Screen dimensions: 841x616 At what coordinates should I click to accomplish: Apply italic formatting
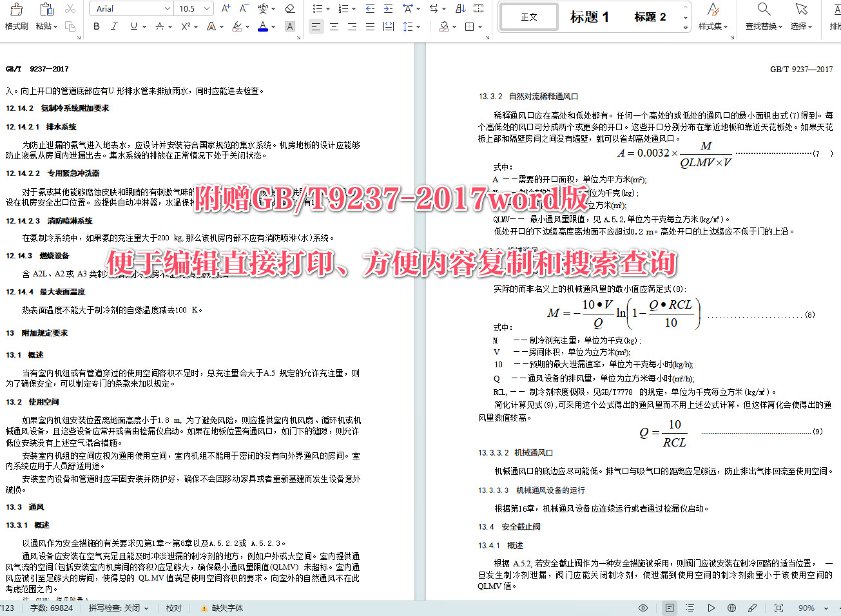(x=113, y=27)
